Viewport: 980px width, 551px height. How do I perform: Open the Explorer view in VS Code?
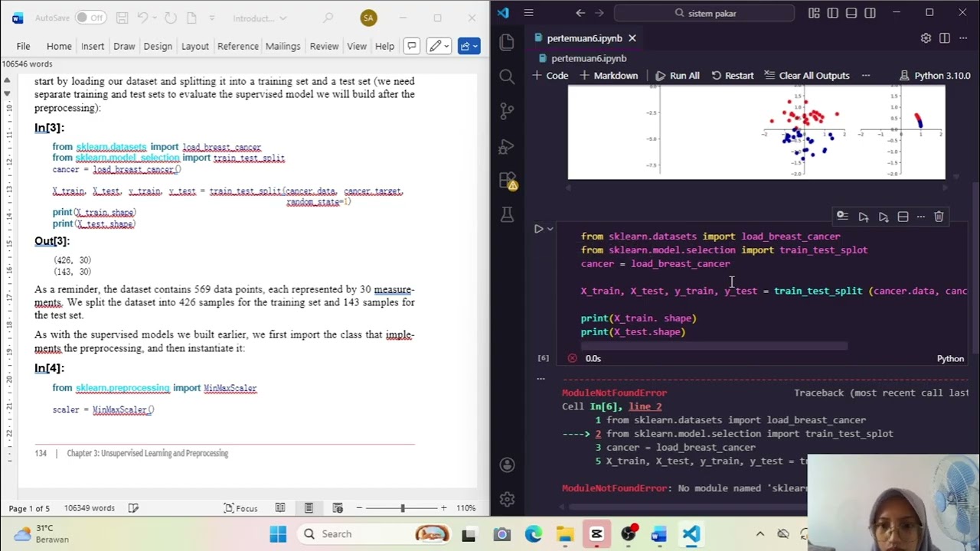507,43
